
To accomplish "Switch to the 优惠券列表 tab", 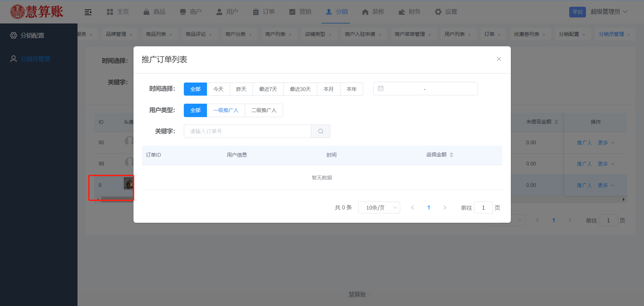I will tap(527, 34).
